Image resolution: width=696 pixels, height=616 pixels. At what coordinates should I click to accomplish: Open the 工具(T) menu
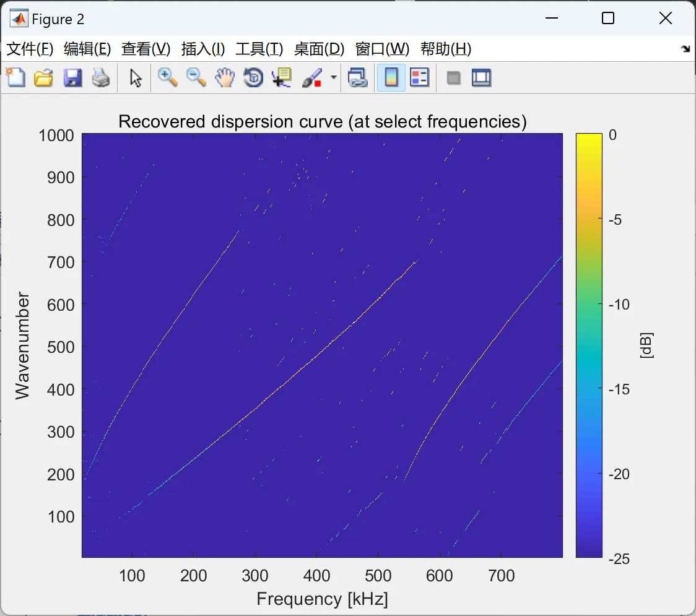tap(259, 49)
